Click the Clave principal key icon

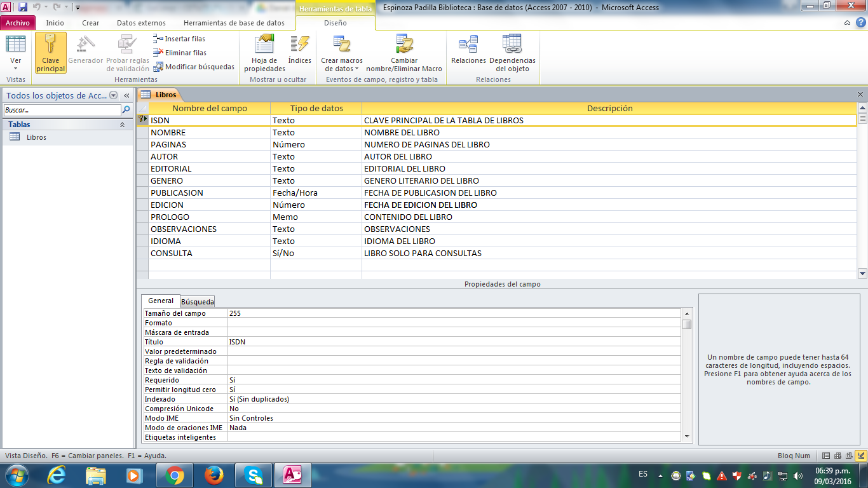point(50,46)
